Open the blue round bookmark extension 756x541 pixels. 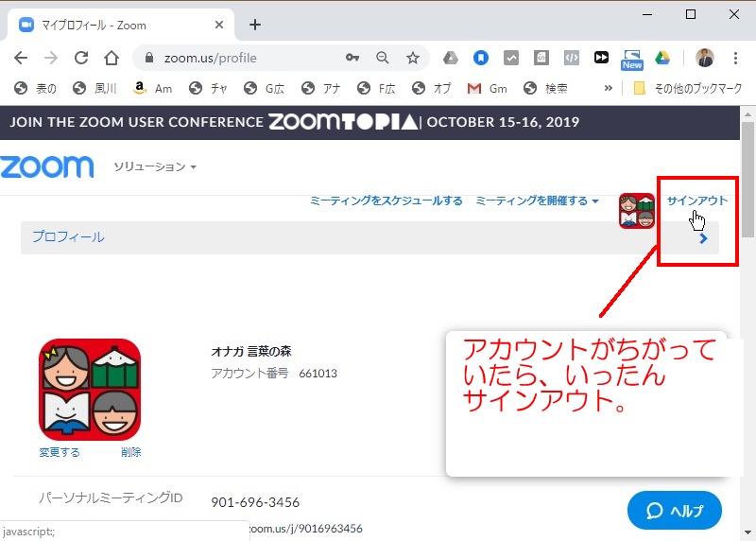point(481,58)
